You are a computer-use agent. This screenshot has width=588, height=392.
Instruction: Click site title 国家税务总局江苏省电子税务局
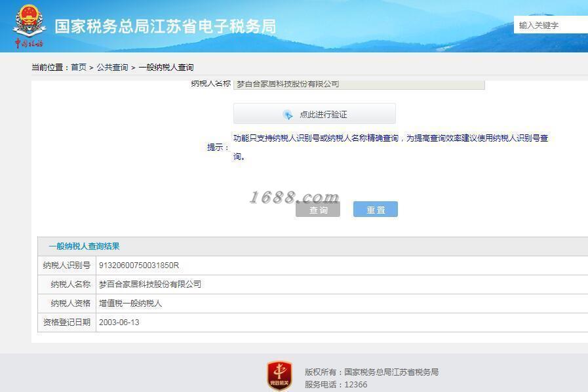pyautogui.click(x=165, y=26)
